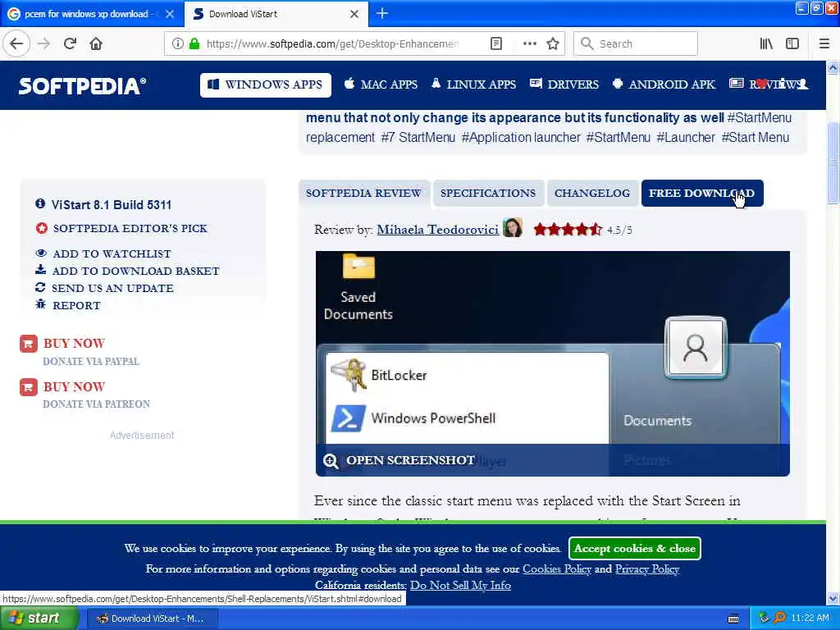Image resolution: width=840 pixels, height=630 pixels.
Task: Click the keyboard icon in taskbar
Action: tap(733, 619)
